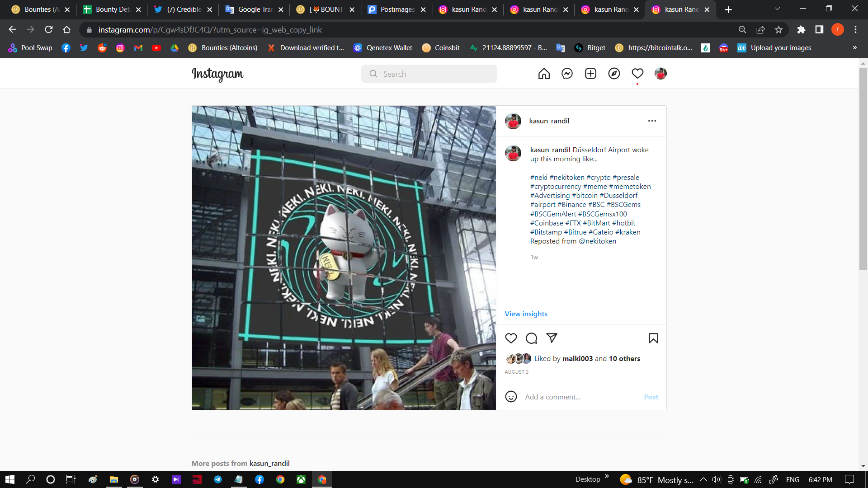Like the post with heart icon
Image resolution: width=868 pixels, height=488 pixels.
pos(511,338)
